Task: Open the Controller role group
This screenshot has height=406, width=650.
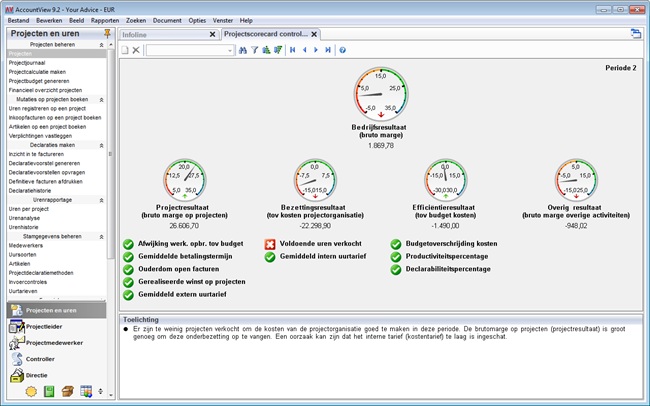Action: (x=56, y=359)
